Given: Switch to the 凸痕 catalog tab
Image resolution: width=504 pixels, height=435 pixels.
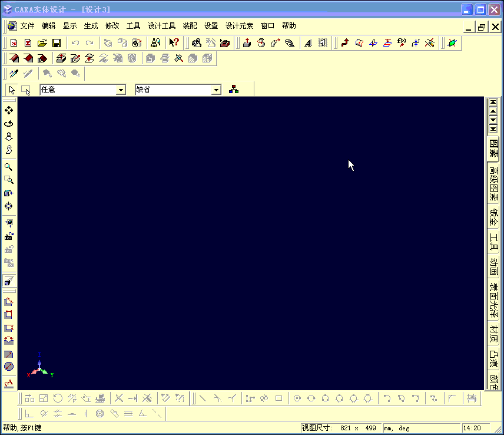Looking at the screenshot, I should coord(493,359).
